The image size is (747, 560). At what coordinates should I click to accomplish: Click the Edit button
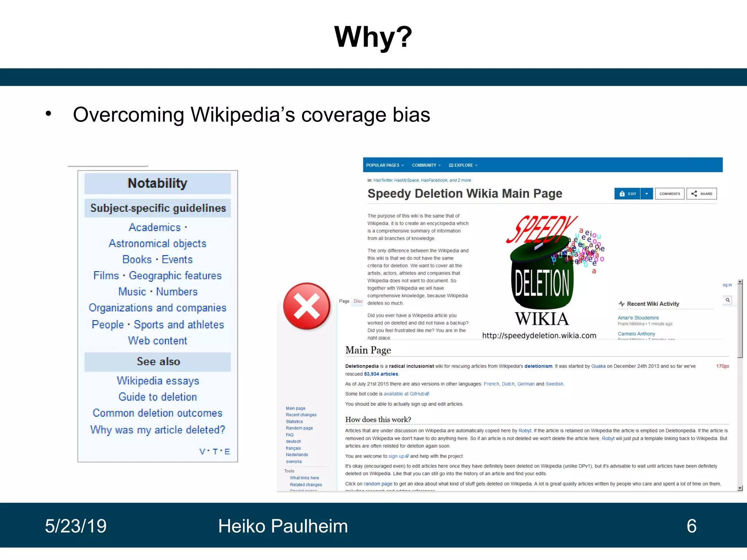point(627,194)
